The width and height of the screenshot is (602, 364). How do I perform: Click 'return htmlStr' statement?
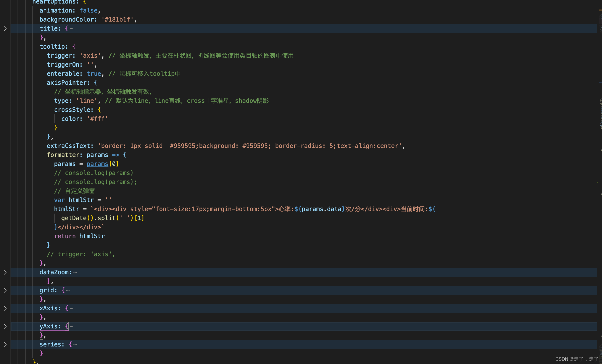tap(79, 236)
